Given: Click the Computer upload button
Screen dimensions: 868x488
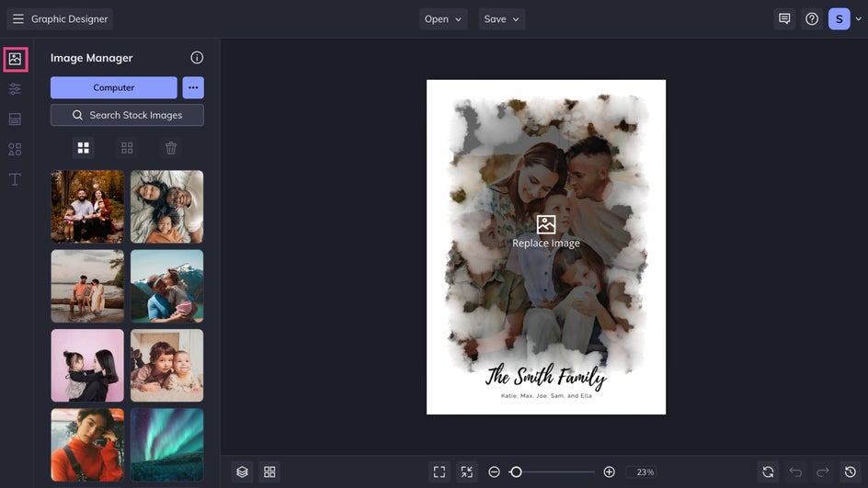Looking at the screenshot, I should [113, 87].
